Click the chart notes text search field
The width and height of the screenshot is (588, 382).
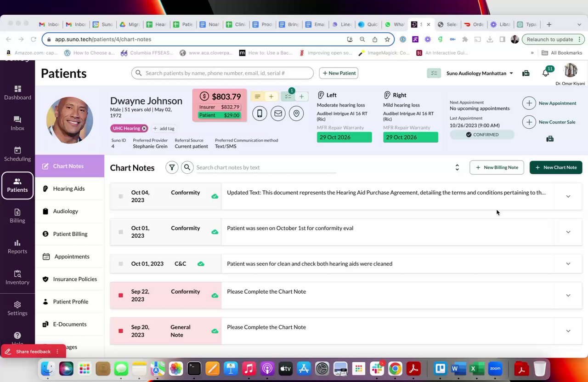click(x=266, y=167)
